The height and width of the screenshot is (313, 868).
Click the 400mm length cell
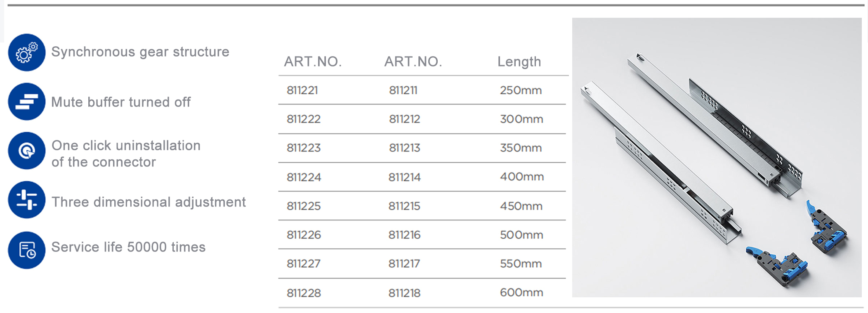pyautogui.click(x=522, y=177)
